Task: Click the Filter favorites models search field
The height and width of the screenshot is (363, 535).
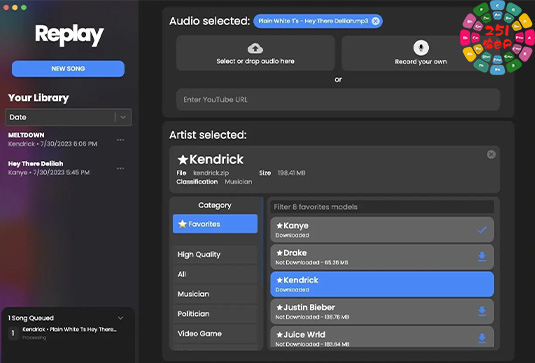Action: click(x=382, y=207)
